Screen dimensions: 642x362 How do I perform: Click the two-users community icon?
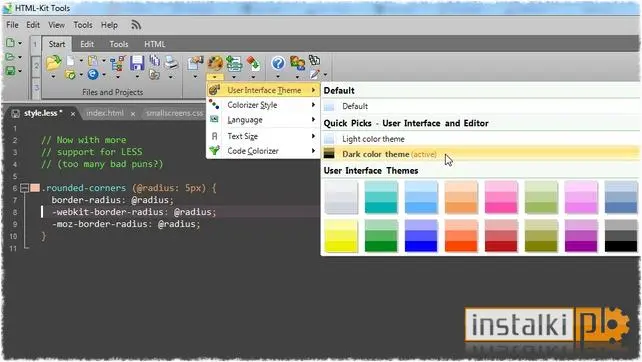(x=297, y=63)
